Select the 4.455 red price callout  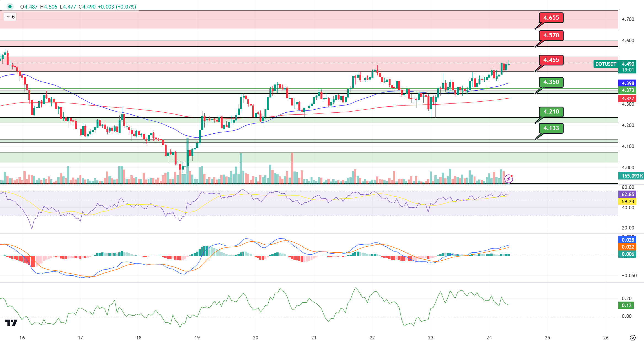coord(551,60)
